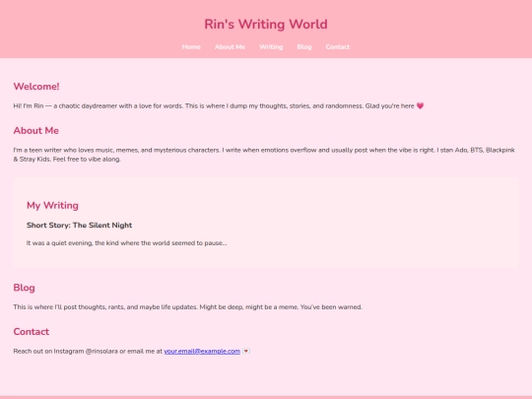Open the Blog link in the header

tap(304, 47)
